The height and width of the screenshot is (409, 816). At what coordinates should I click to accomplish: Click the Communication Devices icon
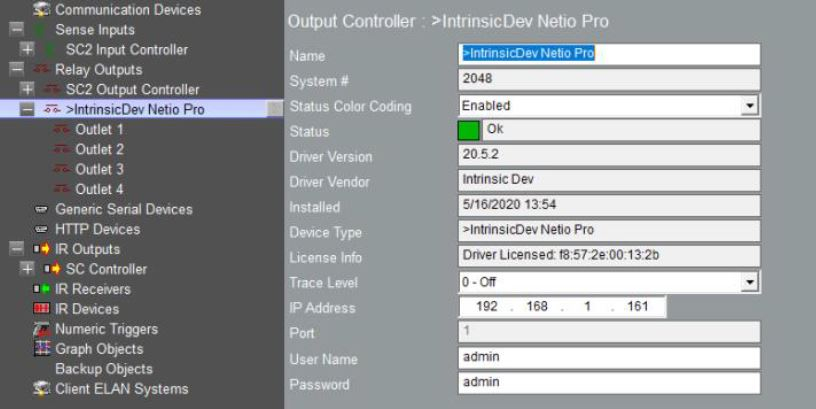point(41,9)
